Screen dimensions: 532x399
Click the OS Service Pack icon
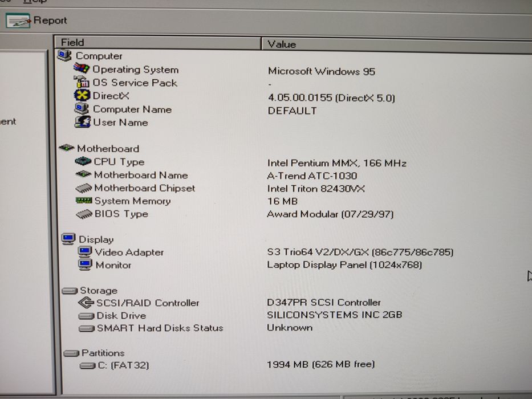(82, 82)
